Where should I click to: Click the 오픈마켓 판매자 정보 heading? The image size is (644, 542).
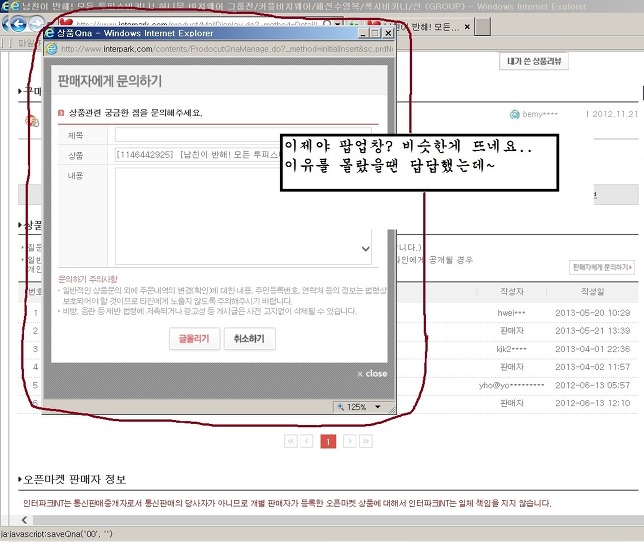point(74,479)
